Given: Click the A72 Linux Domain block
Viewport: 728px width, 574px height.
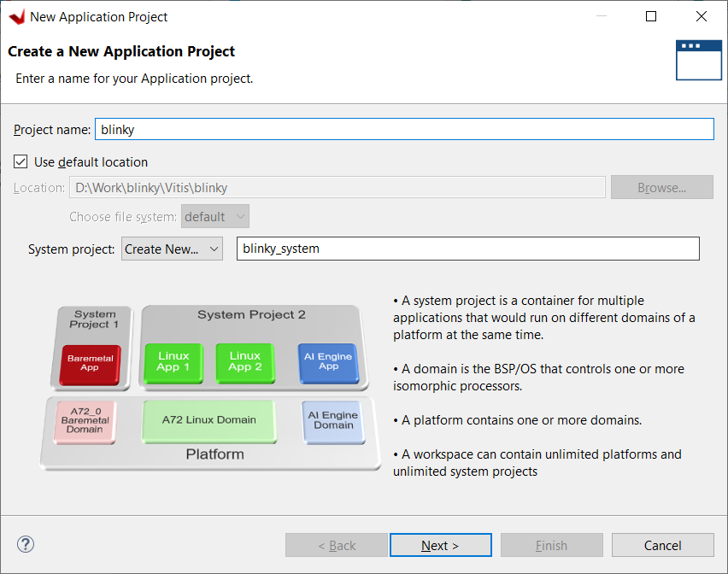Looking at the screenshot, I should [x=209, y=421].
